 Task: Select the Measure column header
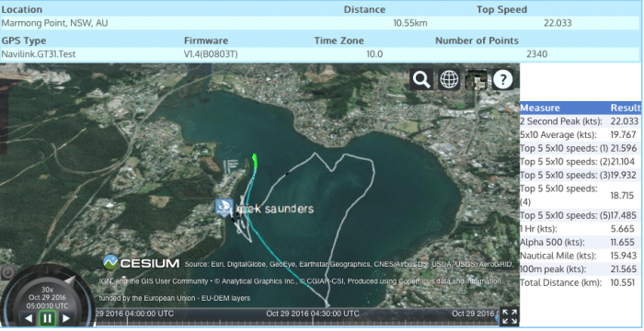(x=540, y=108)
